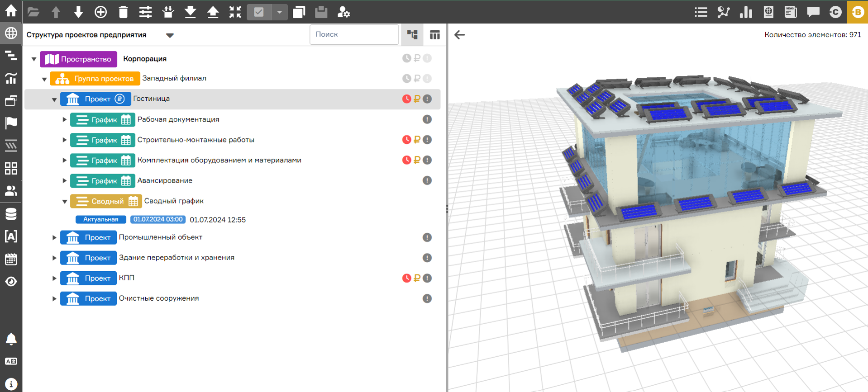The height and width of the screenshot is (392, 868).
Task: Click alert indicator on Авансирование row
Action: coord(427,180)
